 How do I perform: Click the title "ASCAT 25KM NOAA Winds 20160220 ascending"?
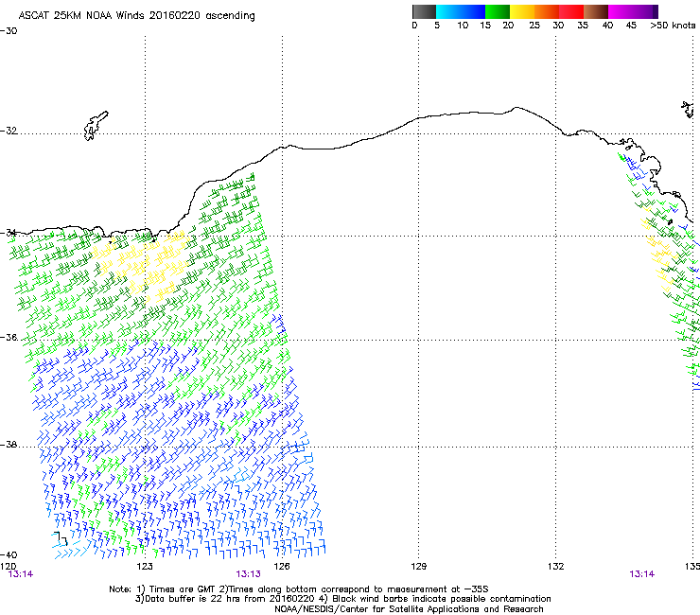click(136, 16)
